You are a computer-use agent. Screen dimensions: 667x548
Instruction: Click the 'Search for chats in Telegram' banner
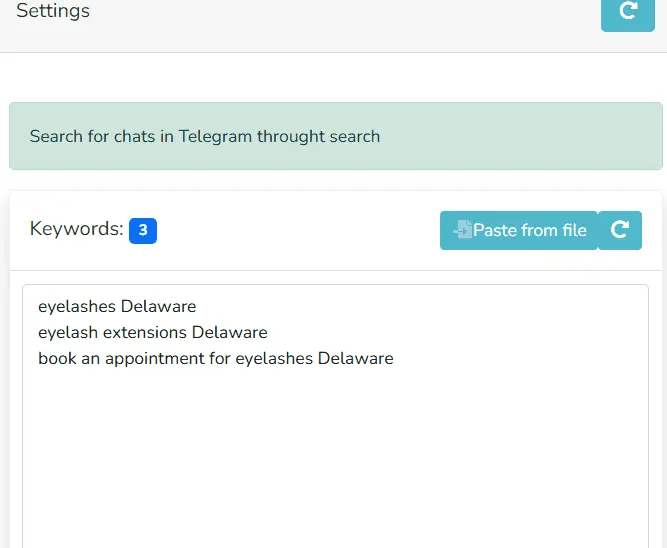(x=336, y=136)
